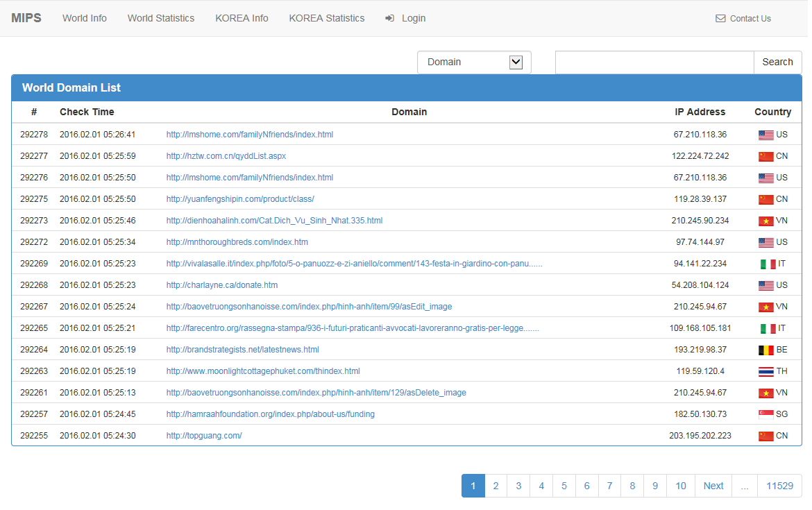Viewport: 812px width, 510px height.
Task: Go to page 7
Action: point(609,486)
